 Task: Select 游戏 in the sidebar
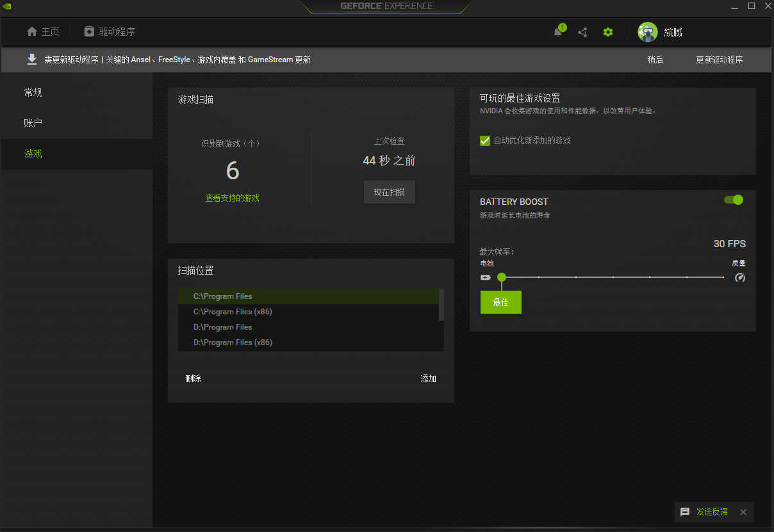point(77,154)
